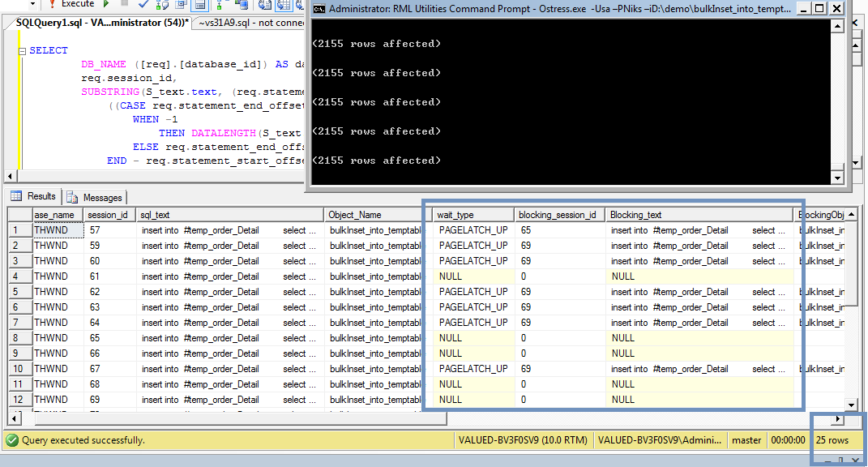This screenshot has height=467, width=868.
Task: Select the Results tab
Action: (34, 196)
